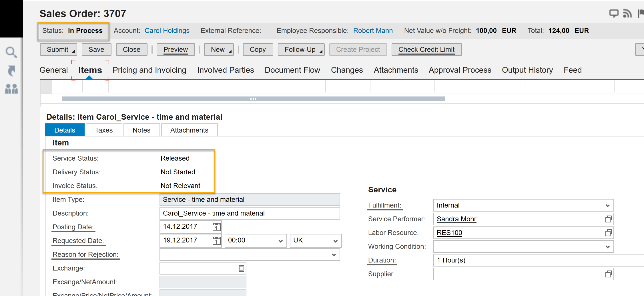Image resolution: width=644 pixels, height=296 pixels.
Task: Switch to the General tab
Action: 54,70
